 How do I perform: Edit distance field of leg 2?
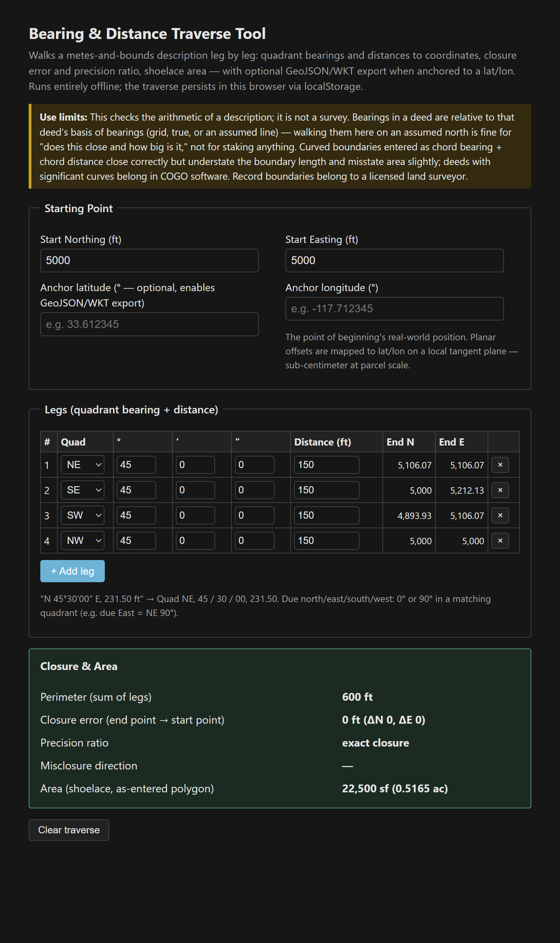pyautogui.click(x=326, y=490)
